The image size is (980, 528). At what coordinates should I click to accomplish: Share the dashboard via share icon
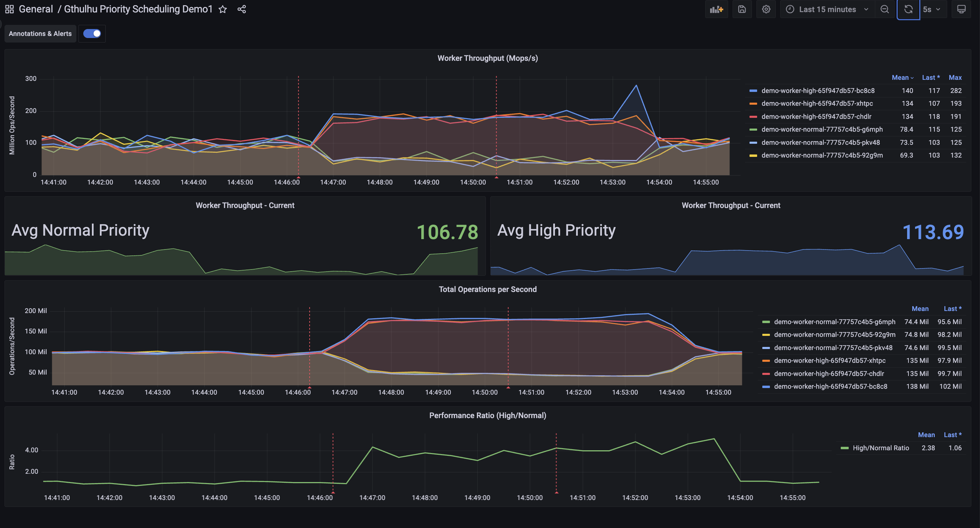[242, 10]
